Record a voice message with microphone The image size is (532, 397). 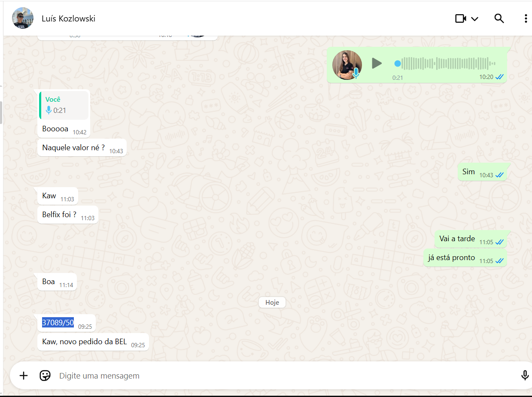[x=525, y=376]
